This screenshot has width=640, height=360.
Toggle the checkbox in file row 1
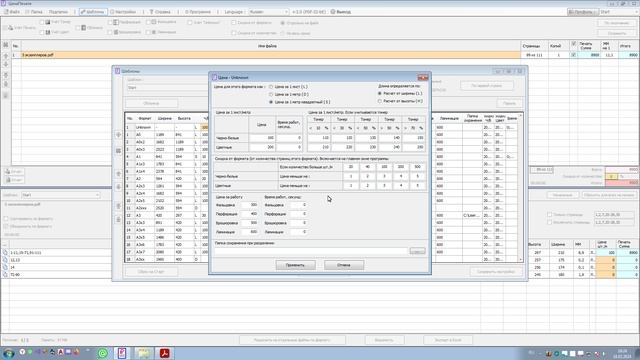(573, 55)
